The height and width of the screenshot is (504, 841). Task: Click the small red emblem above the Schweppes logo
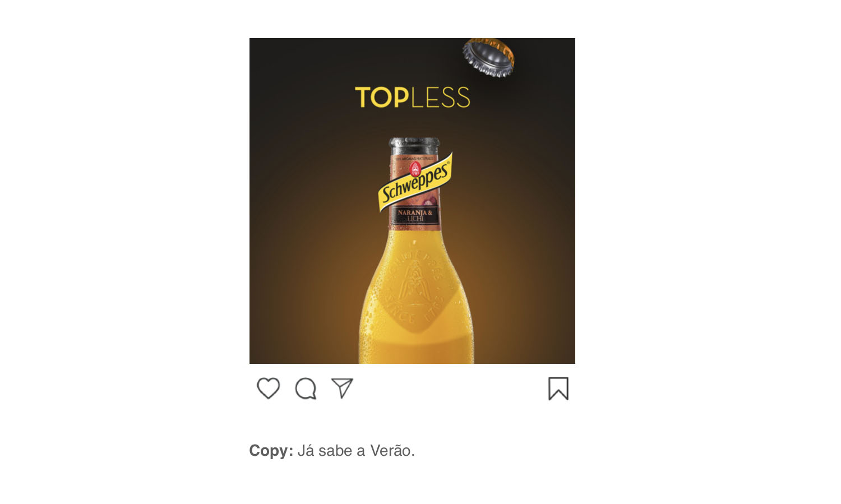click(415, 168)
